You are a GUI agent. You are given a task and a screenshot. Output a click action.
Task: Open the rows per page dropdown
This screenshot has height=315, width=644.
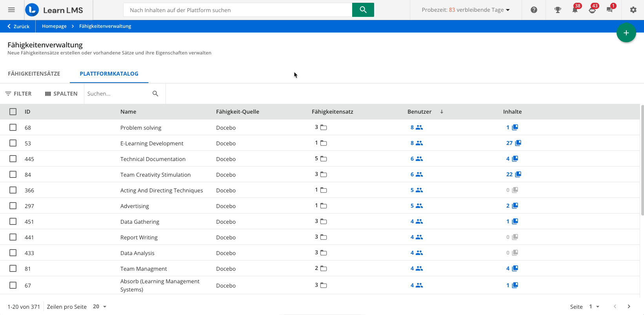[100, 306]
